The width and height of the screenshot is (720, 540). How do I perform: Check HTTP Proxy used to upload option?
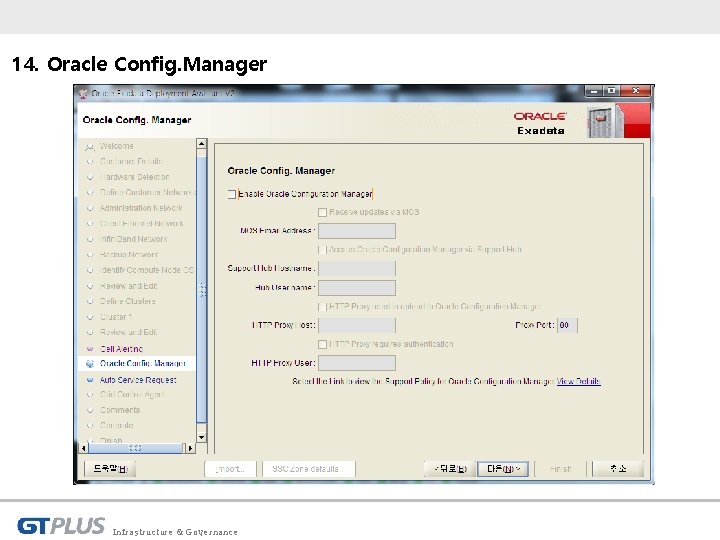(322, 306)
